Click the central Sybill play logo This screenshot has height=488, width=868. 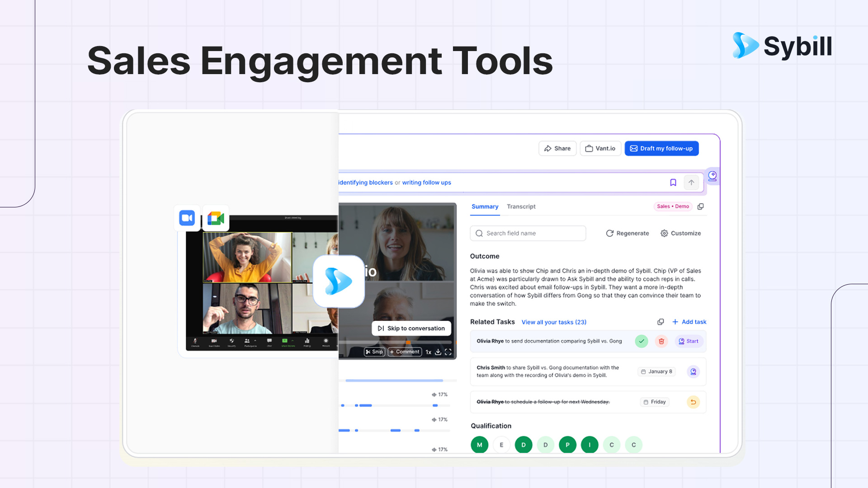point(339,282)
